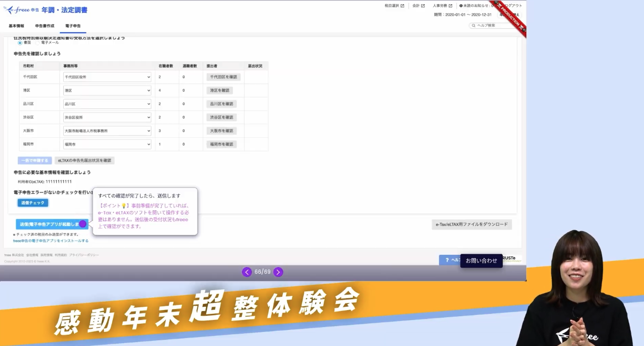
Task: Click 利用規約 footer link
Action: coord(60,255)
